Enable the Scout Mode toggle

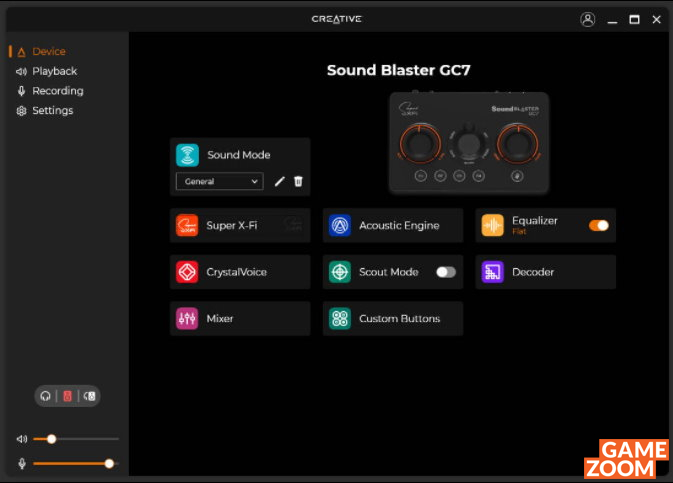pos(446,272)
